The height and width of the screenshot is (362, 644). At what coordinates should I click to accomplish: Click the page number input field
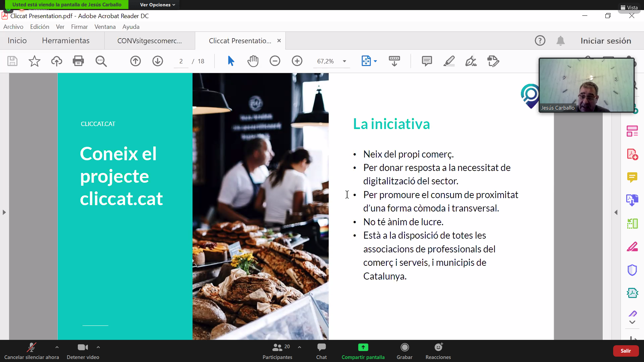tap(181, 61)
